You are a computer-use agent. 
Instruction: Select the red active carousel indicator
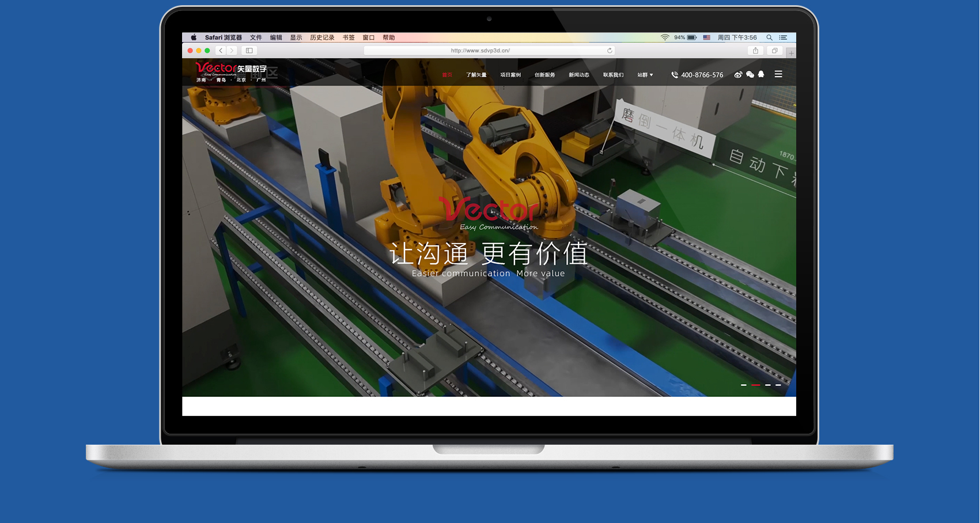pos(755,385)
